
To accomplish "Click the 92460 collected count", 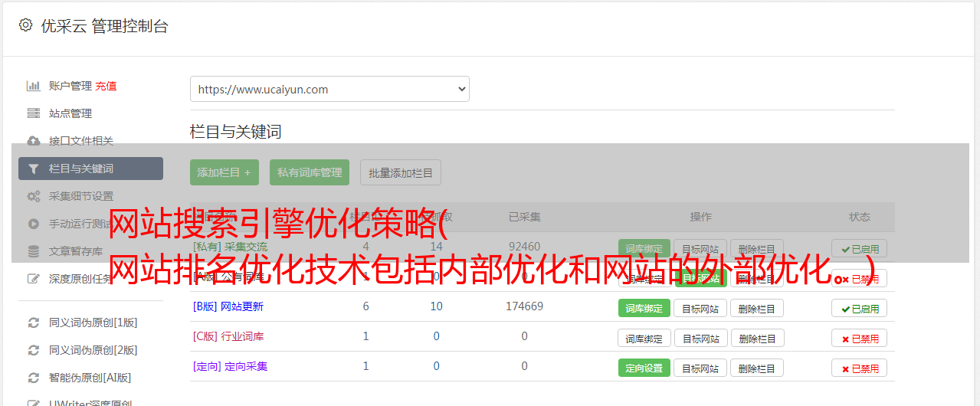I will [524, 247].
